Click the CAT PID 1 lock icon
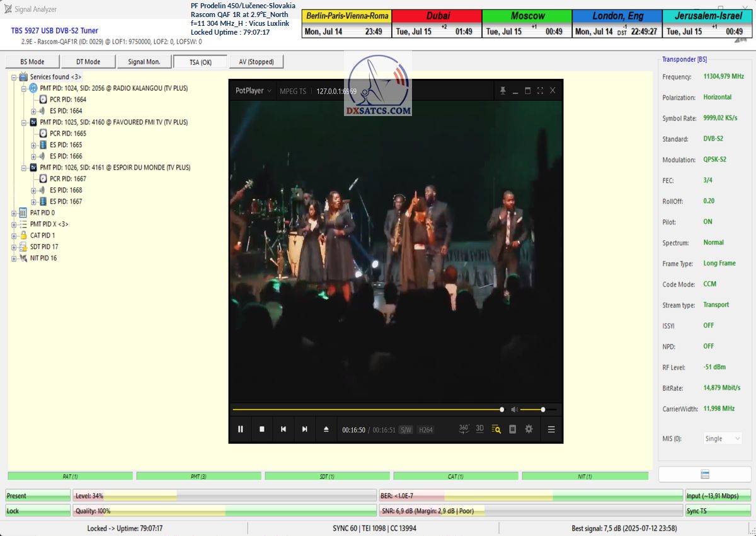The height and width of the screenshot is (536, 756). (x=23, y=235)
